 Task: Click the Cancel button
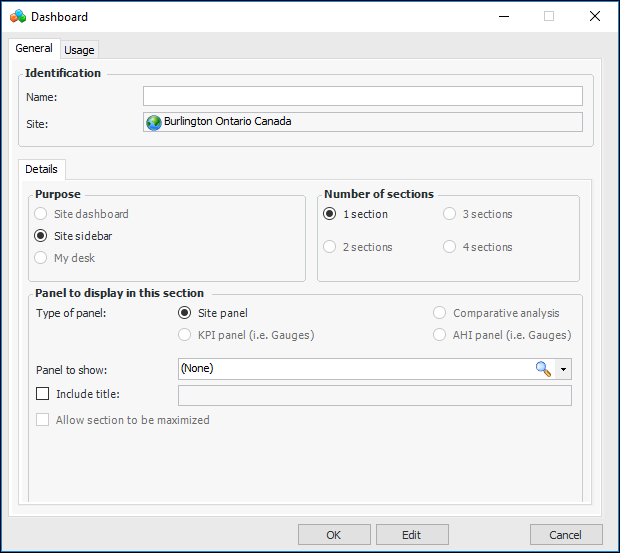click(566, 535)
